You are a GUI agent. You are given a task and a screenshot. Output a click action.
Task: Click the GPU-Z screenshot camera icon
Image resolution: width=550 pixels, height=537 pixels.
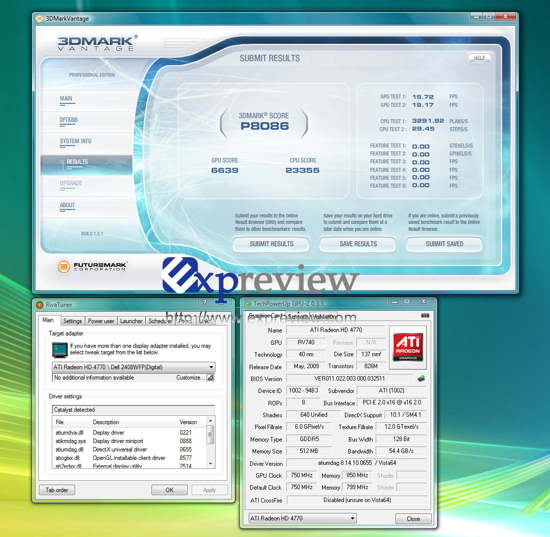(425, 316)
